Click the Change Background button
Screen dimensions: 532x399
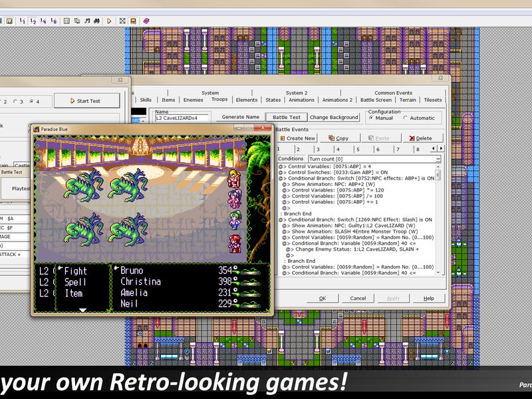pos(334,117)
